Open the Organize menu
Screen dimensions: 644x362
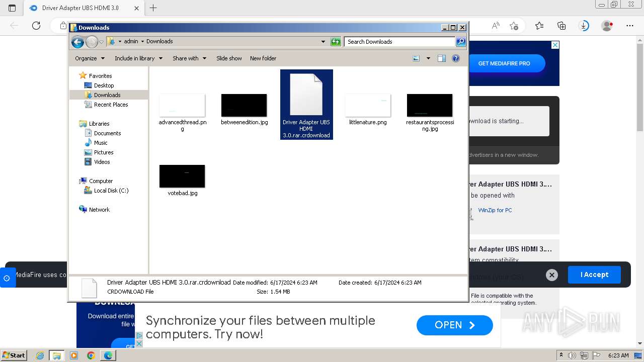(x=90, y=58)
